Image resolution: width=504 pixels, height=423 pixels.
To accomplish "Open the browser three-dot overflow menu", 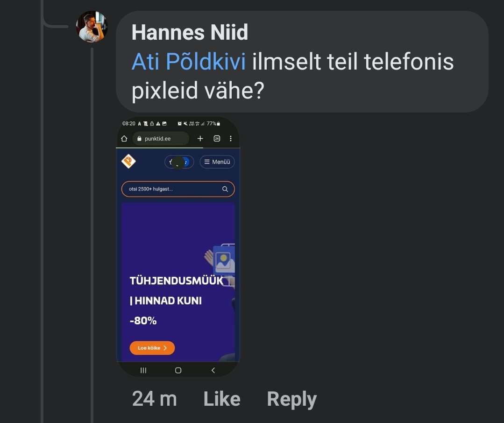I will click(x=231, y=139).
